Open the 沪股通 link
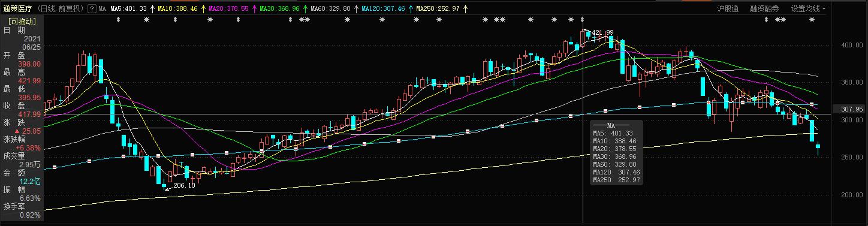The height and width of the screenshot is (226, 868). tap(728, 9)
